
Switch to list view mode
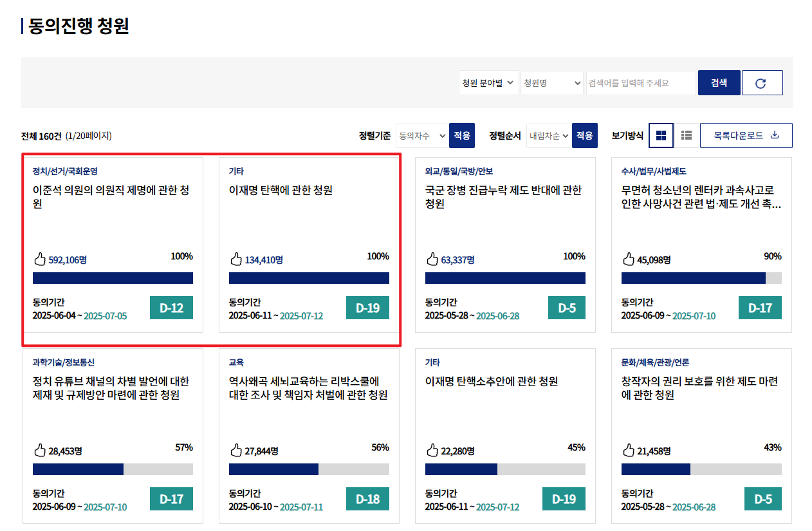coord(686,135)
